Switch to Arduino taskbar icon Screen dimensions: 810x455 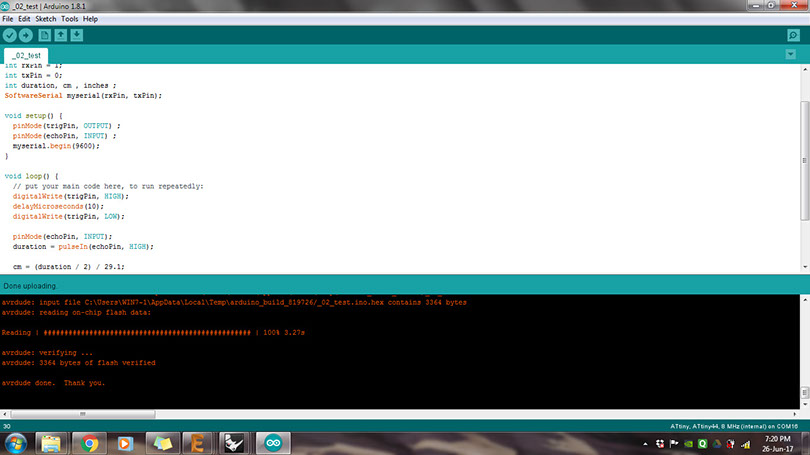pyautogui.click(x=273, y=444)
